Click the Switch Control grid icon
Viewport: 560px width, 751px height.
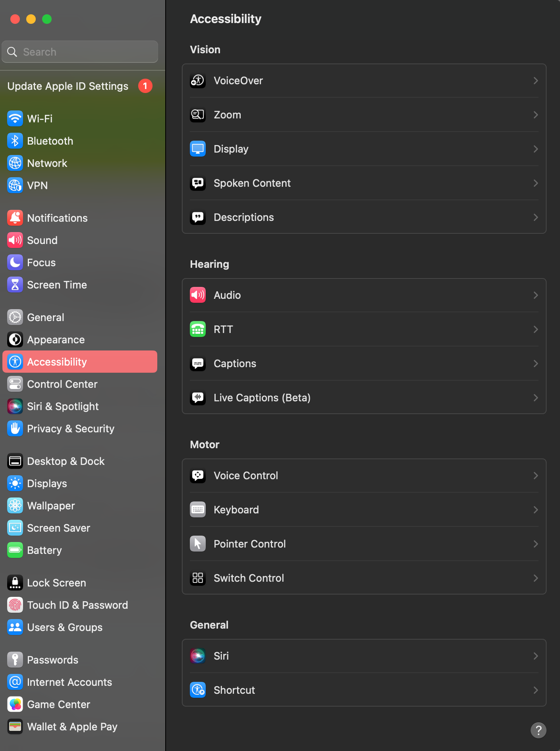point(198,578)
